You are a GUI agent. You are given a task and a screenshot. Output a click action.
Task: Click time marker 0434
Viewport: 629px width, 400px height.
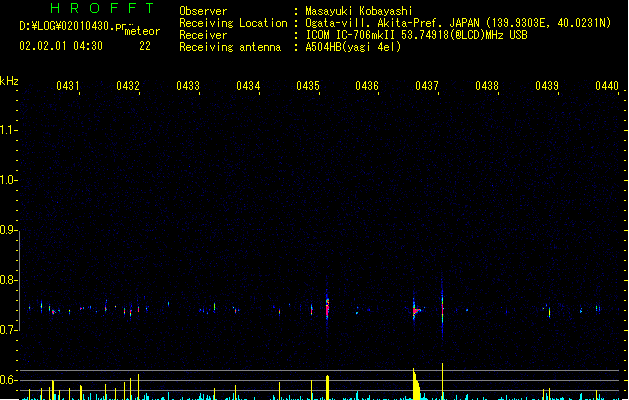248,85
